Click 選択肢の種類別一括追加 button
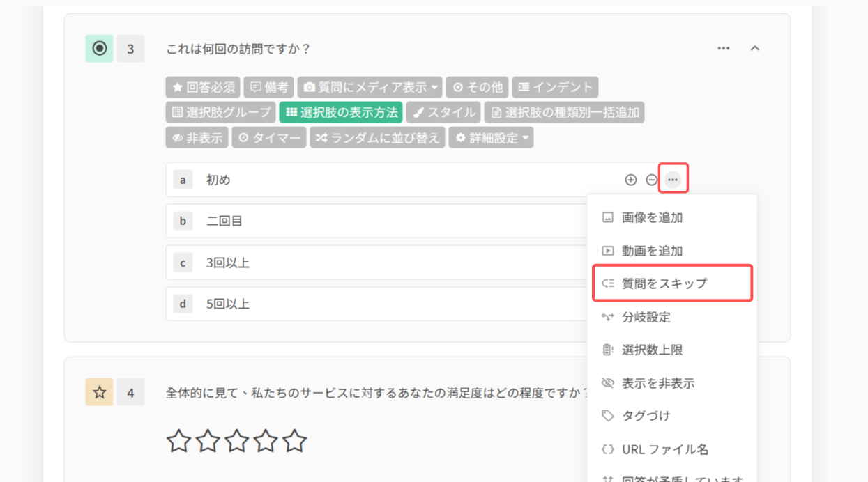The width and height of the screenshot is (868, 482). tap(564, 112)
